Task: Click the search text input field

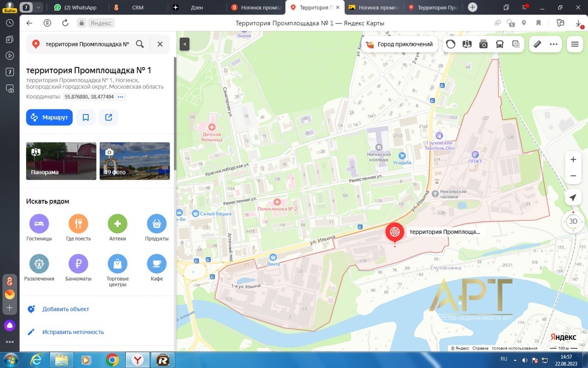Action: (x=87, y=44)
